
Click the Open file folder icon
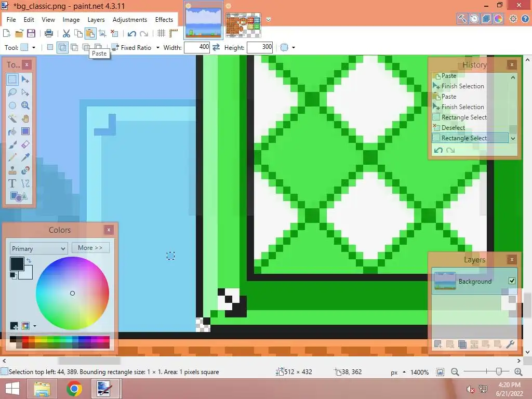pyautogui.click(x=19, y=33)
